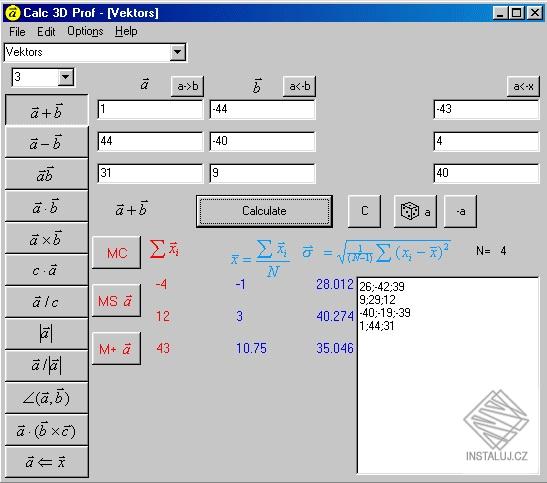This screenshot has width=547, height=483.
Task: Click the standard deviation value 28.012
Action: (x=335, y=284)
